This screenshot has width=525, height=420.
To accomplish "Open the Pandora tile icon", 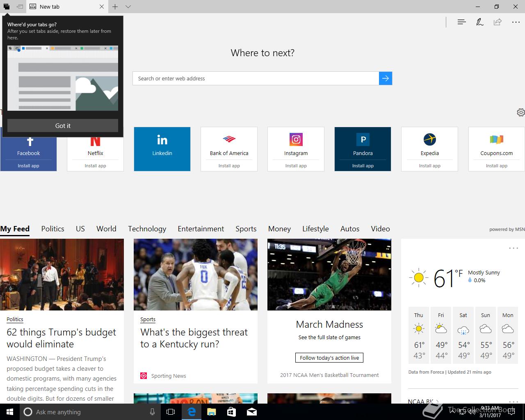I will [363, 139].
